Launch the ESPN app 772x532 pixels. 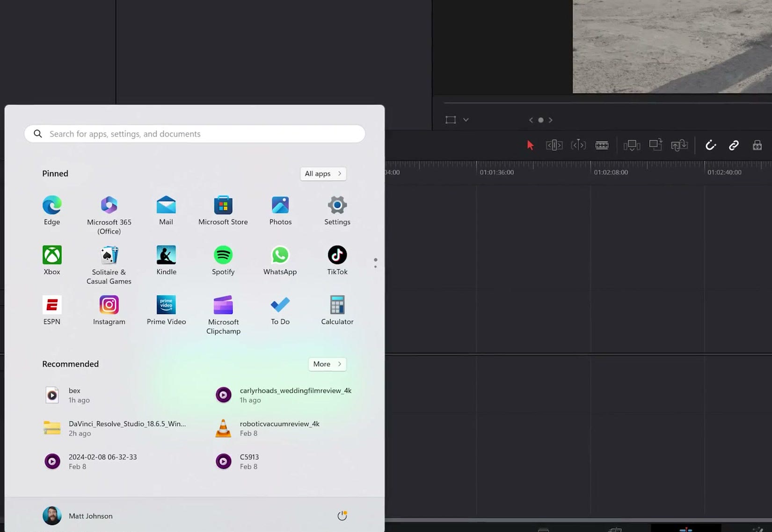(52, 311)
